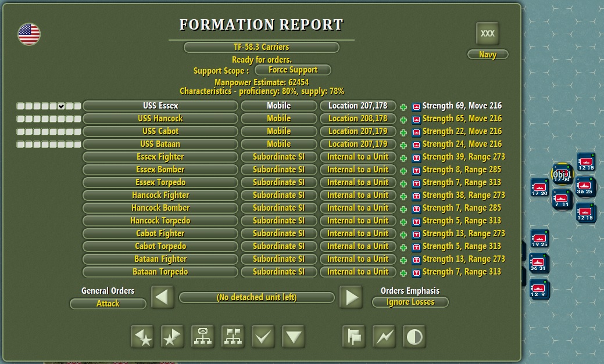Image resolution: width=604 pixels, height=364 pixels.
Task: Click the red ship icon on USS Bataan row
Action: tap(416, 145)
